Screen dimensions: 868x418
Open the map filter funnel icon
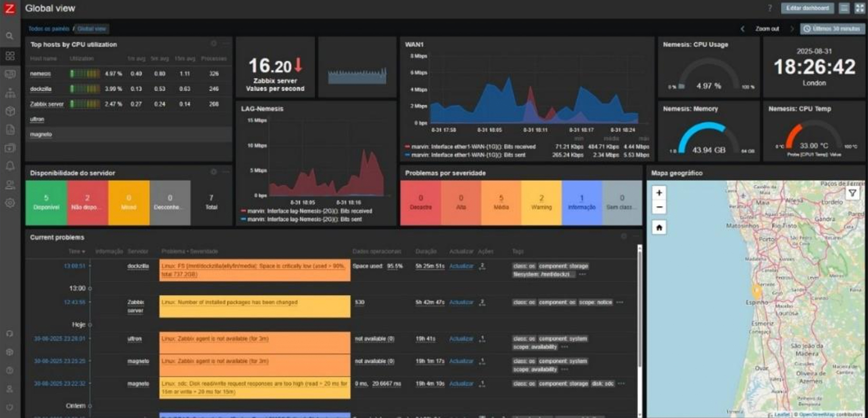click(x=852, y=193)
